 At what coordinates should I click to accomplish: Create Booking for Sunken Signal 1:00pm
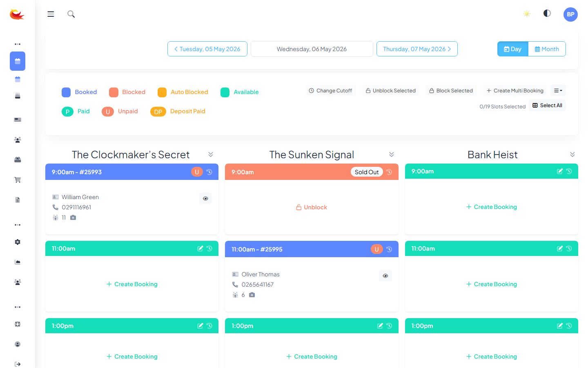point(312,357)
